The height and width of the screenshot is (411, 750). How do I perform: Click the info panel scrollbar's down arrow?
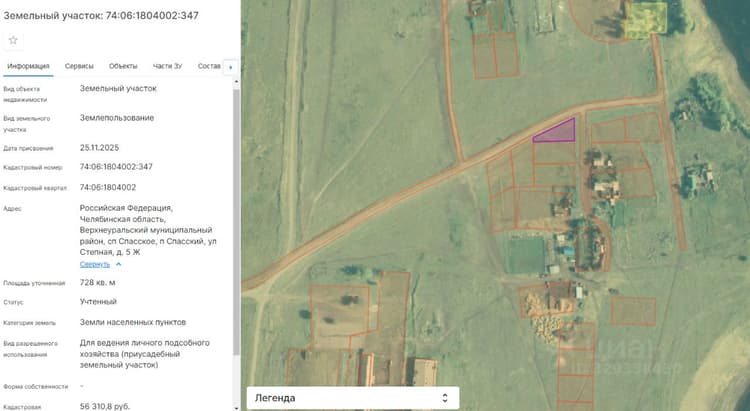point(236,407)
